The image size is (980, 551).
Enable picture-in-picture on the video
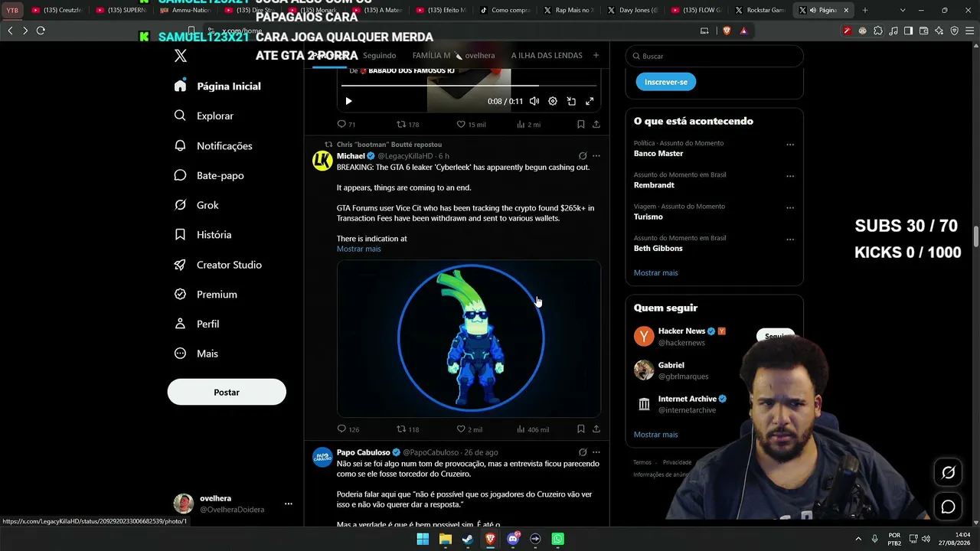pyautogui.click(x=571, y=101)
